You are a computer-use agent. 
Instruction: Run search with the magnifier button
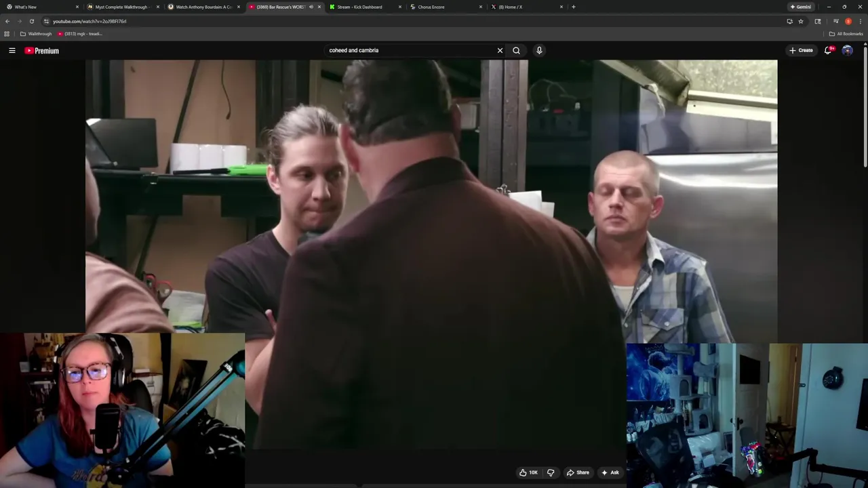(516, 50)
